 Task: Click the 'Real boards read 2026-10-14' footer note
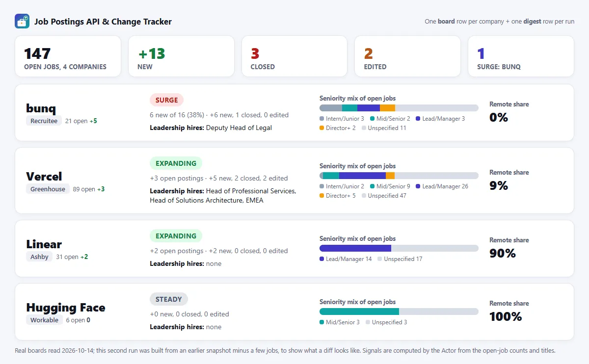285,351
